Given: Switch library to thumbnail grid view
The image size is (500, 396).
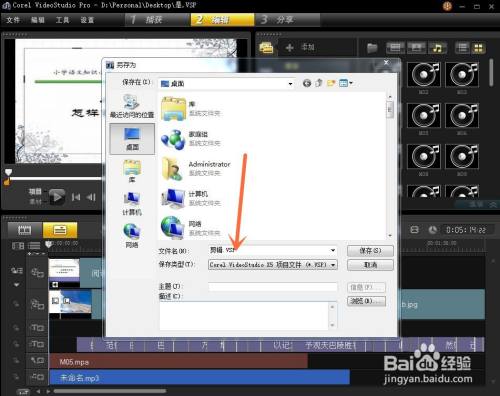Looking at the screenshot, I should [478, 48].
